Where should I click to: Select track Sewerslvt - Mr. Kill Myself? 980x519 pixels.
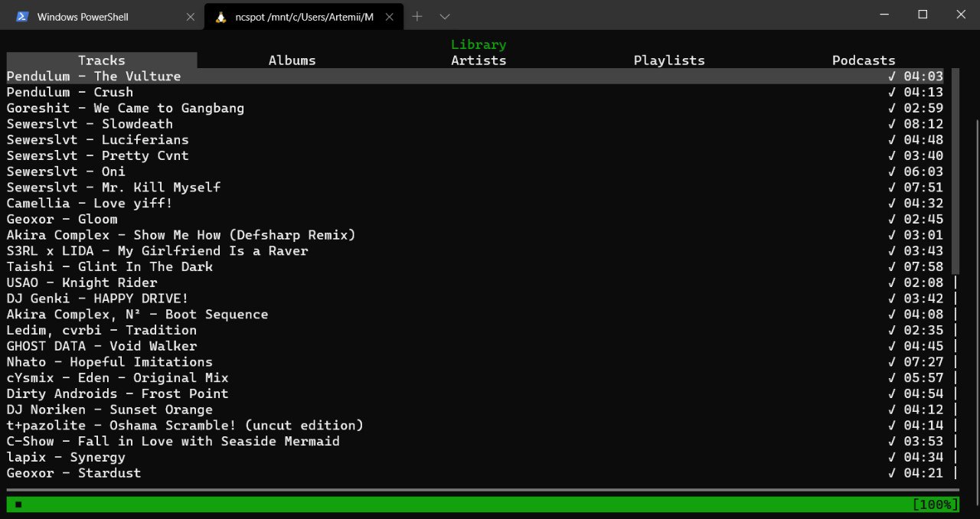[x=475, y=188]
